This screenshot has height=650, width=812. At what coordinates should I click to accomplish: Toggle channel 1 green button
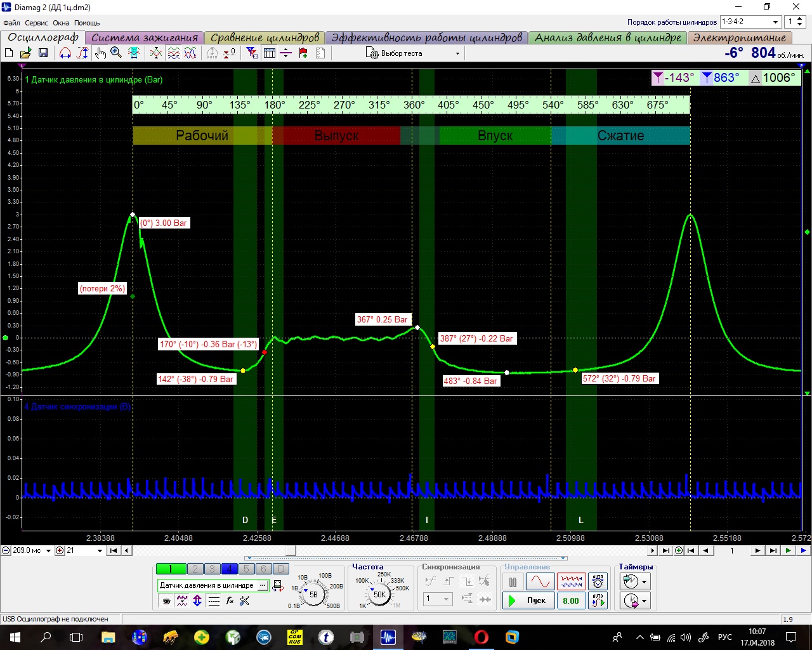(x=171, y=569)
